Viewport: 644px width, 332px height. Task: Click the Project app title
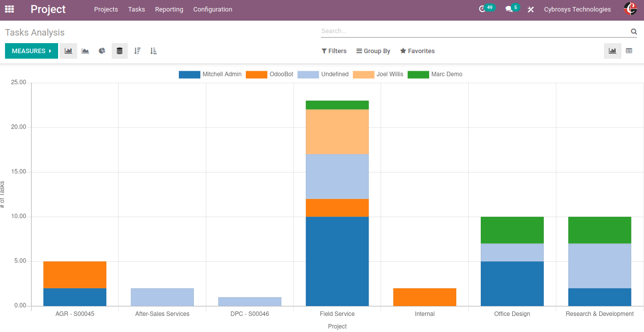(48, 9)
